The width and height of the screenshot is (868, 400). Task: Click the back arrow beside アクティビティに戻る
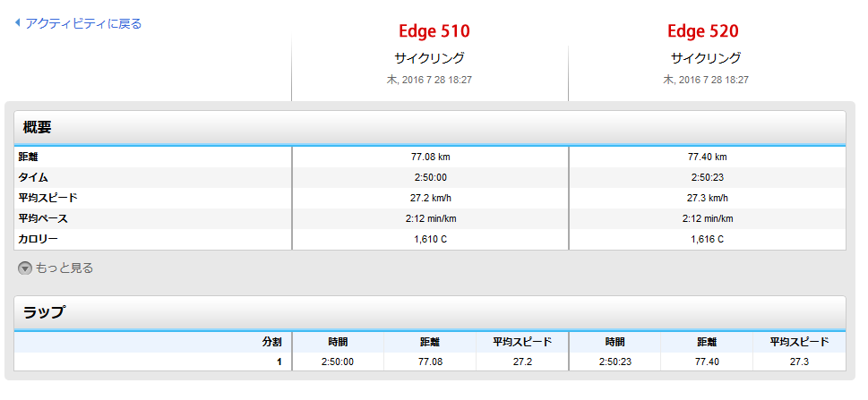tap(18, 23)
